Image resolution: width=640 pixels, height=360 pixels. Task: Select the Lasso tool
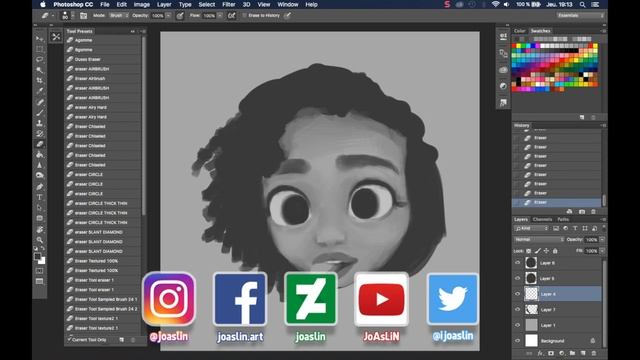pos(40,60)
